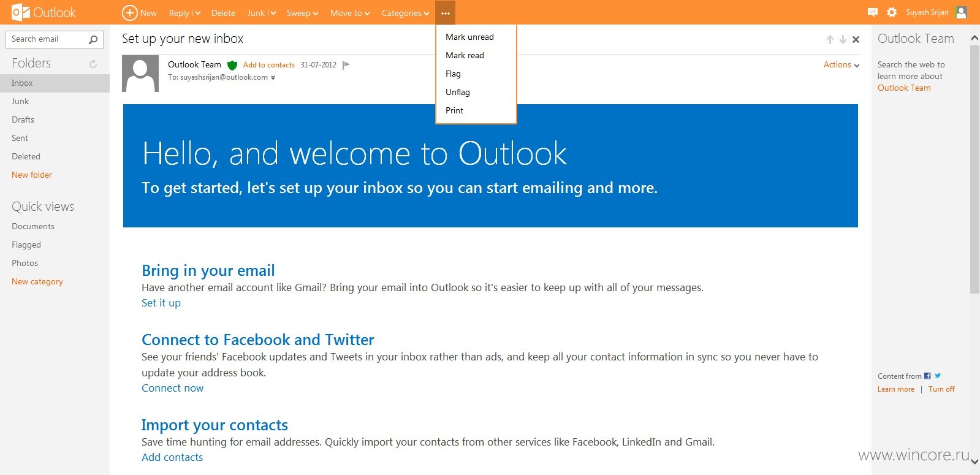Click Connect now link
The width and height of the screenshot is (980, 475).
click(x=172, y=388)
